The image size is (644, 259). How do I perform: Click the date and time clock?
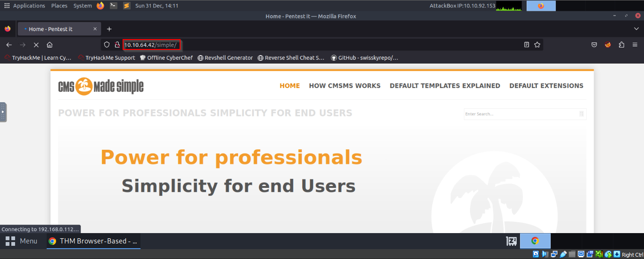tap(157, 6)
